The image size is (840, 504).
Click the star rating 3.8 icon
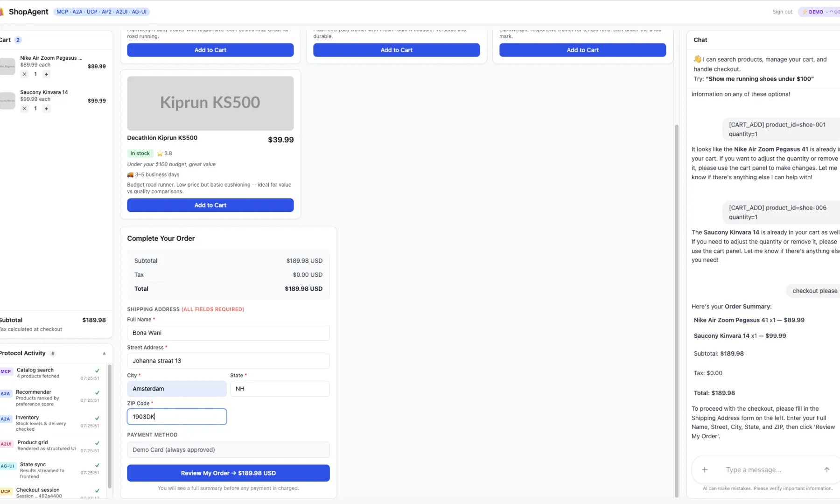160,154
